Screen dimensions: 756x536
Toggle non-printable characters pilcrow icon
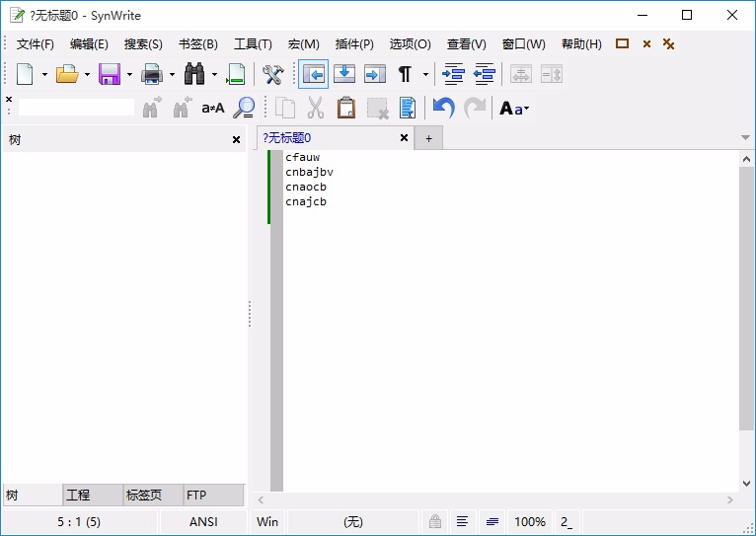tap(405, 74)
